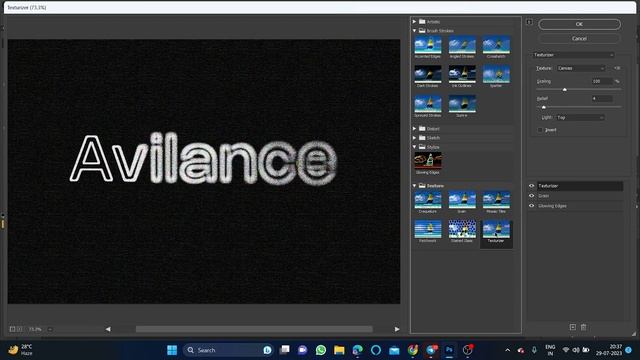The width and height of the screenshot is (640, 360).
Task: Select the Mosaic Tiles filter thumbnail
Action: (x=496, y=200)
